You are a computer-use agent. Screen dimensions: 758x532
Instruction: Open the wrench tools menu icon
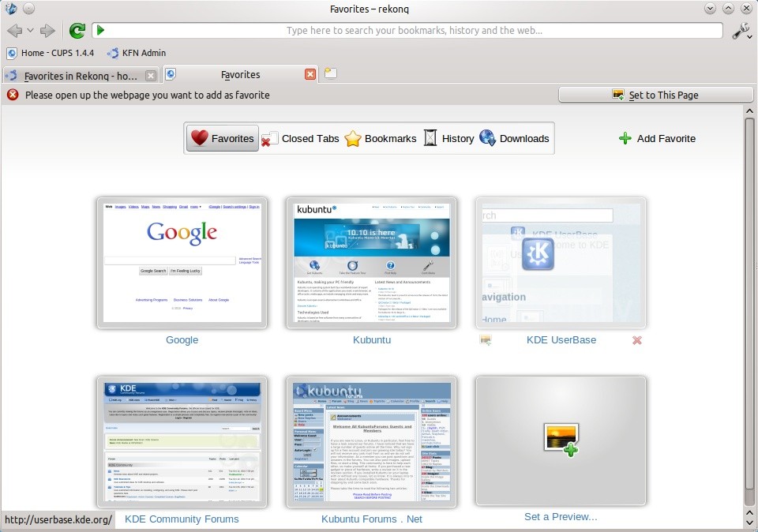point(741,31)
